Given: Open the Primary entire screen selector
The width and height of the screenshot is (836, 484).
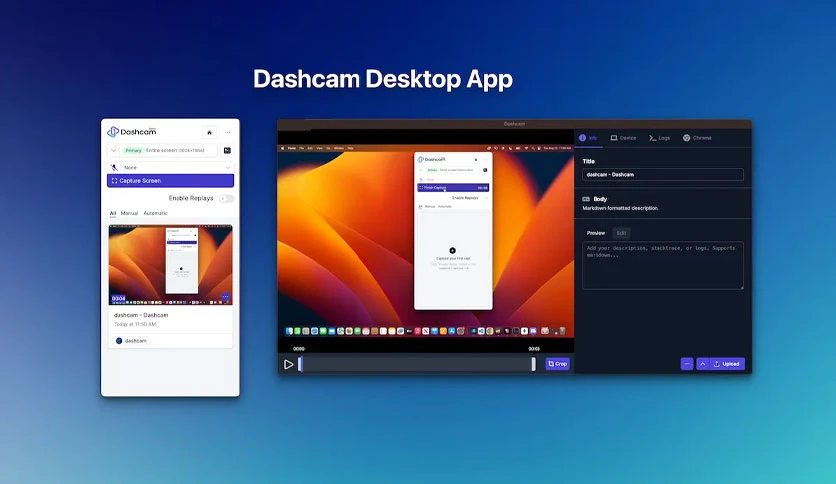Looking at the screenshot, I should tap(163, 150).
